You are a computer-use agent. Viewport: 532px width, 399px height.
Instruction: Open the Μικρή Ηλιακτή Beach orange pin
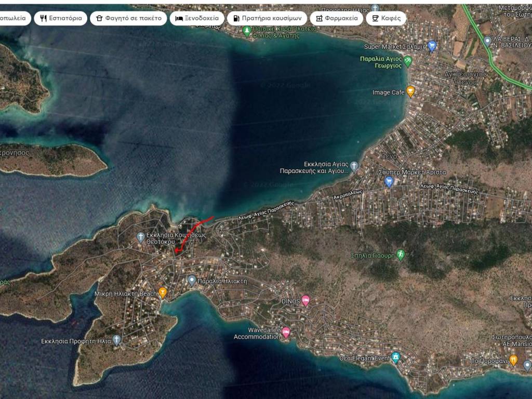click(163, 292)
